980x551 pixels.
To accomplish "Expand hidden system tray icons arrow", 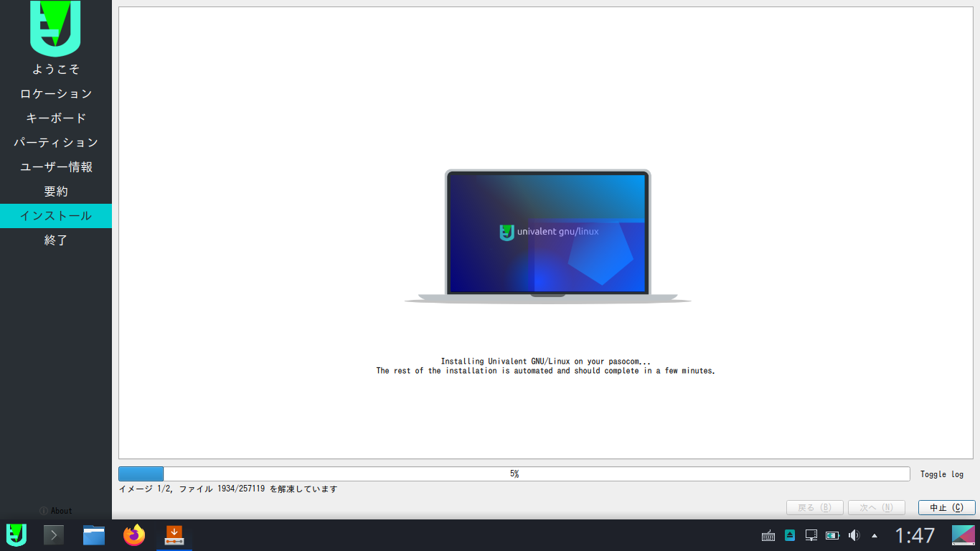I will pyautogui.click(x=875, y=535).
